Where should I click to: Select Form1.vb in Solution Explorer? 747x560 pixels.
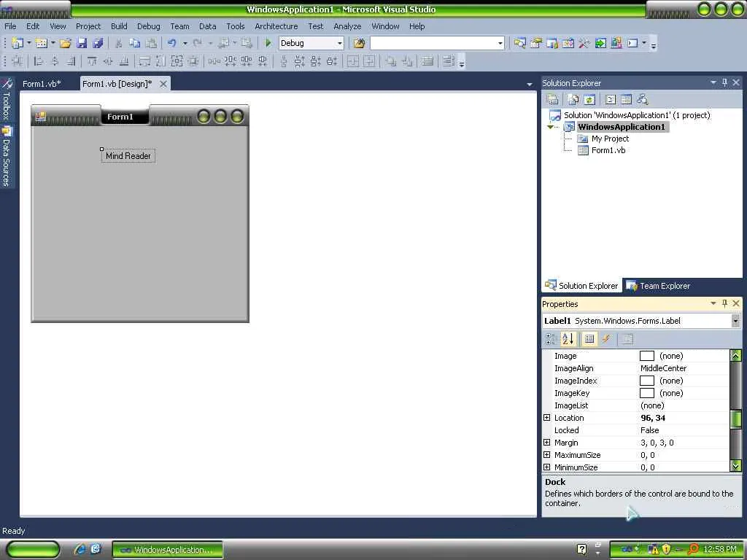[x=608, y=150]
